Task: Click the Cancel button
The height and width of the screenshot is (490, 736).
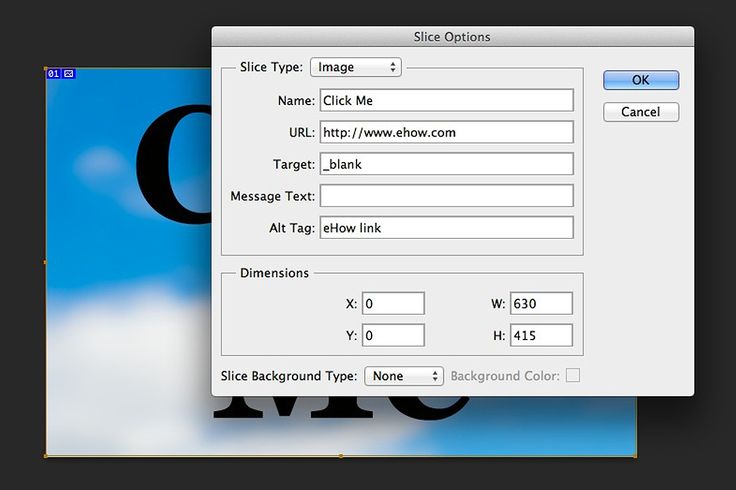Action: (x=641, y=112)
